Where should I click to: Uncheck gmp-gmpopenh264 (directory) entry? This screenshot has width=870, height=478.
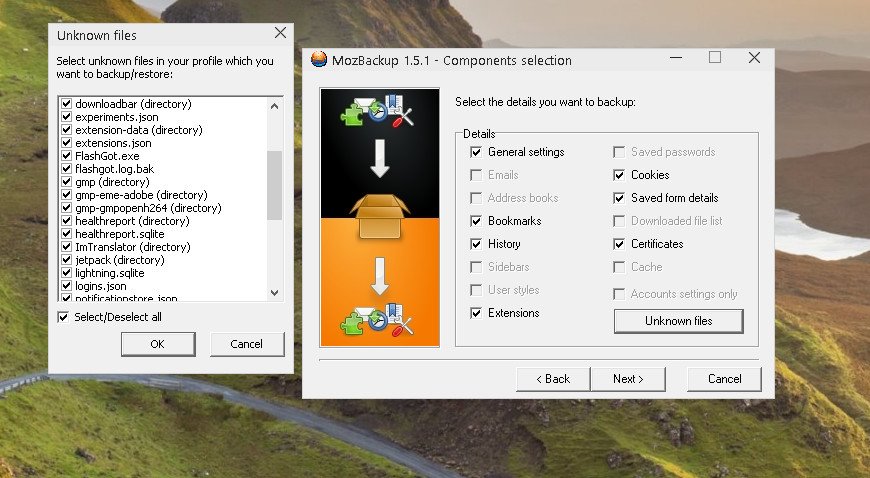pos(67,208)
